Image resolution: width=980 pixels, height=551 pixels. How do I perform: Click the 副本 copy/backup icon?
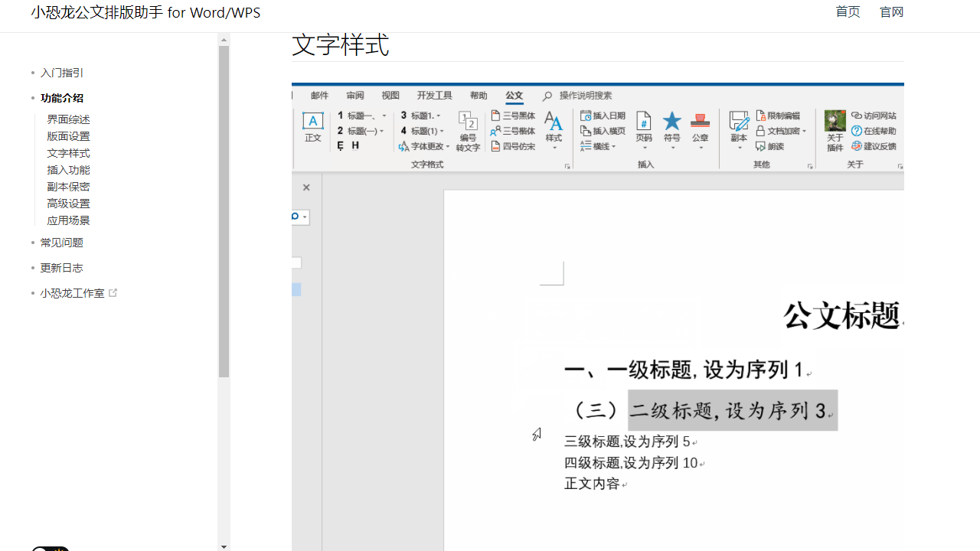pyautogui.click(x=738, y=121)
